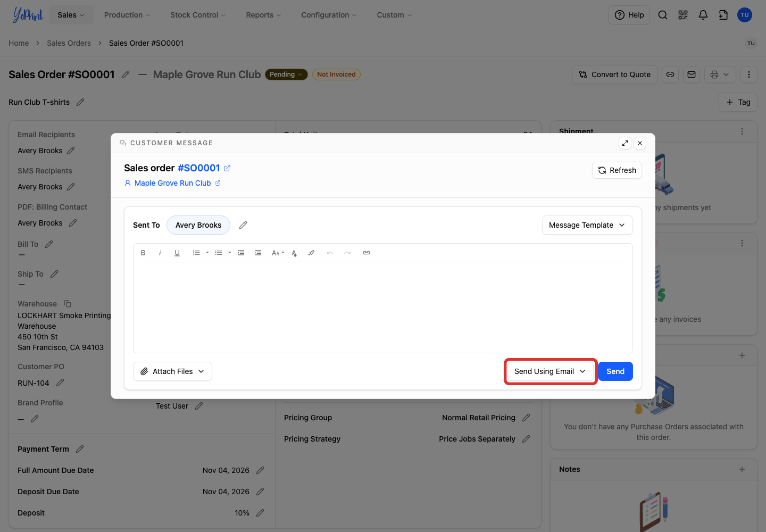766x532 pixels.
Task: Open the Attach Files dropdown
Action: pos(172,371)
